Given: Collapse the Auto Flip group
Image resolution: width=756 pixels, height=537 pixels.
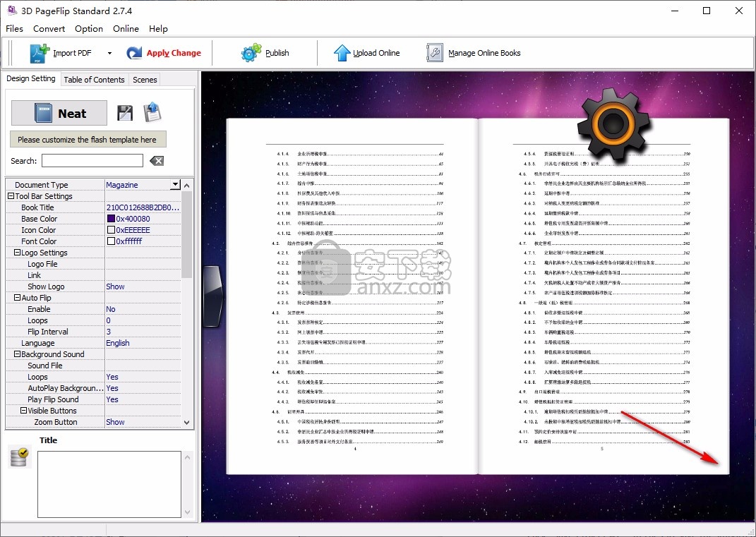Looking at the screenshot, I should pos(17,297).
